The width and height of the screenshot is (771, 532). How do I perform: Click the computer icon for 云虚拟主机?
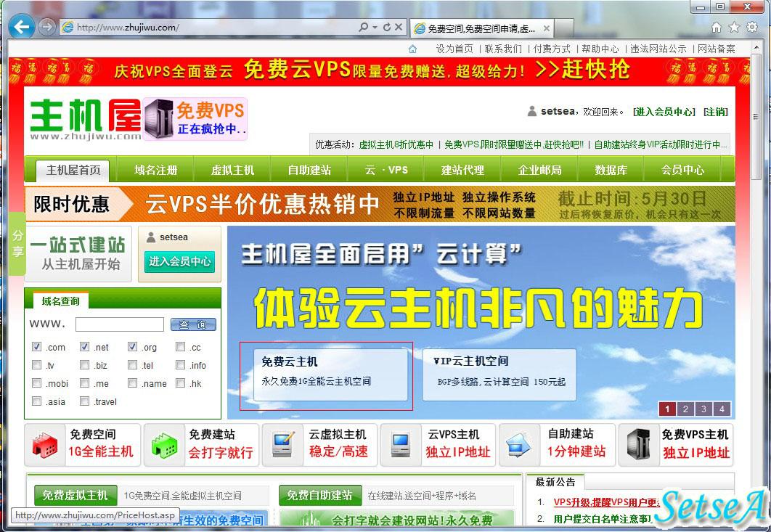283,445
